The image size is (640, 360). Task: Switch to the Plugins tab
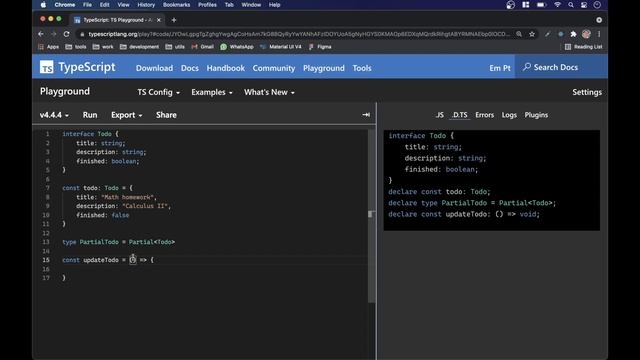536,115
